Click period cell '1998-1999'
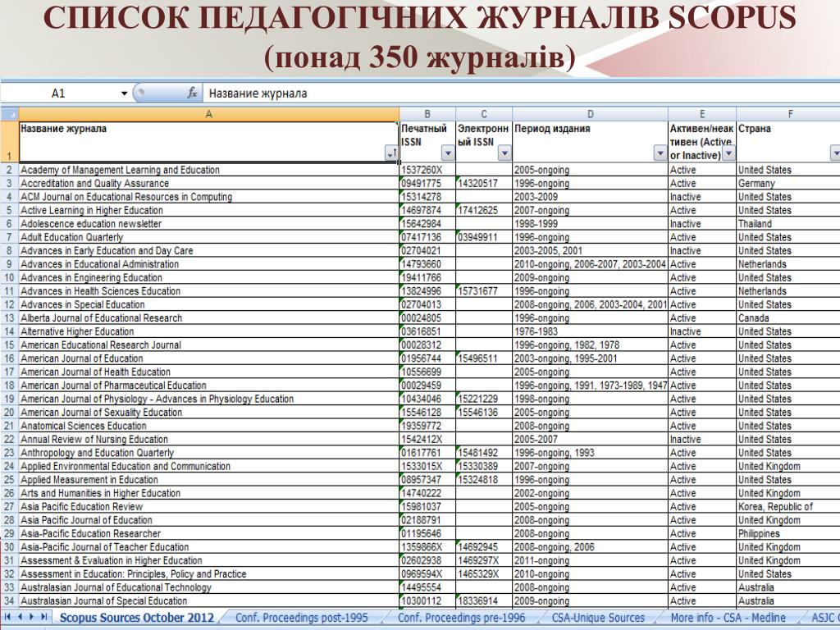 [x=591, y=224]
